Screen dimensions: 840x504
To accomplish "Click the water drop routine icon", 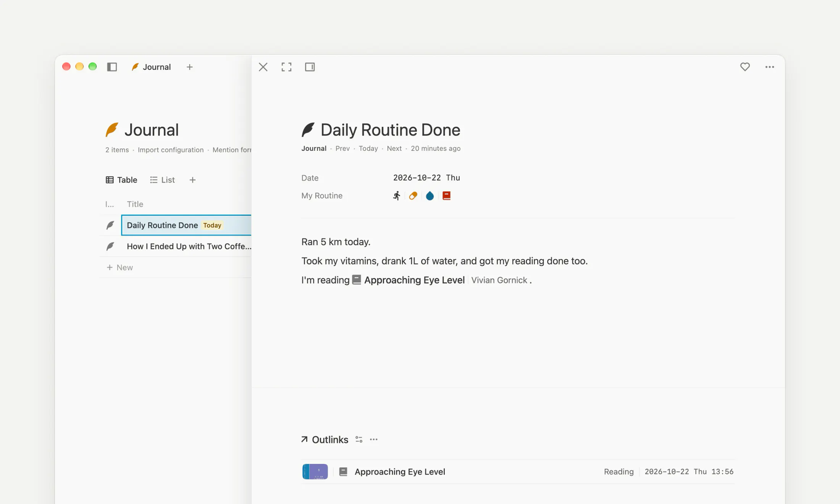I will (430, 196).
